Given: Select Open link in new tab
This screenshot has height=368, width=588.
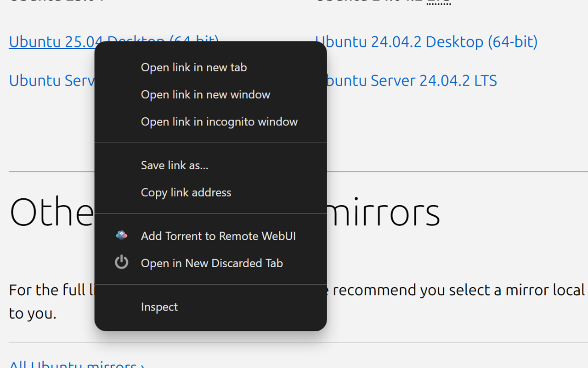Looking at the screenshot, I should pos(193,67).
